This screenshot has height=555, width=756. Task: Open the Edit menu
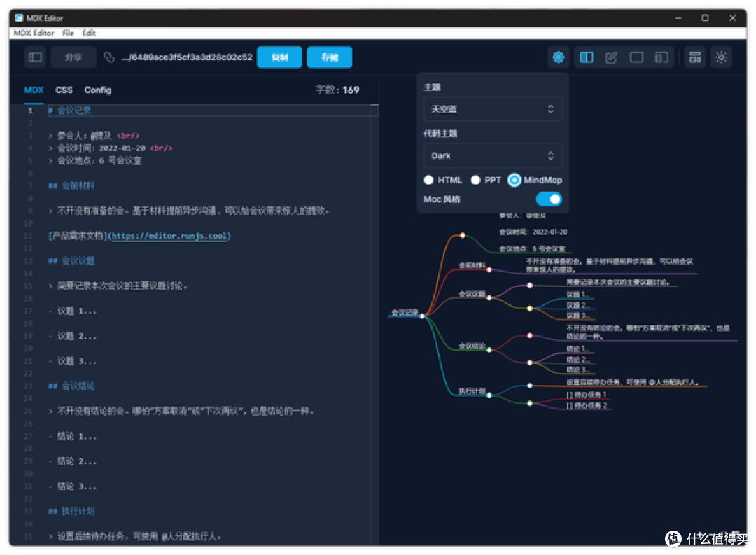pyautogui.click(x=89, y=33)
